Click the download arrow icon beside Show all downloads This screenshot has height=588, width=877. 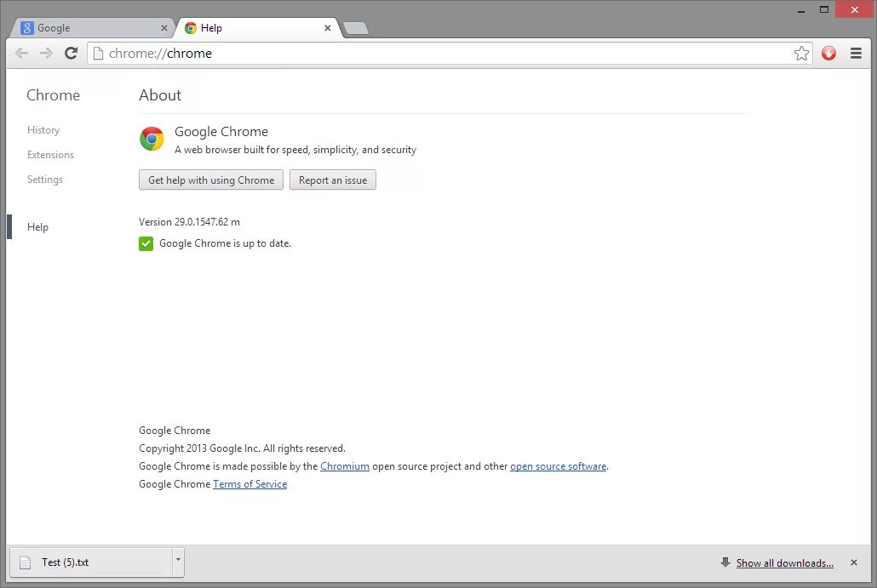725,562
